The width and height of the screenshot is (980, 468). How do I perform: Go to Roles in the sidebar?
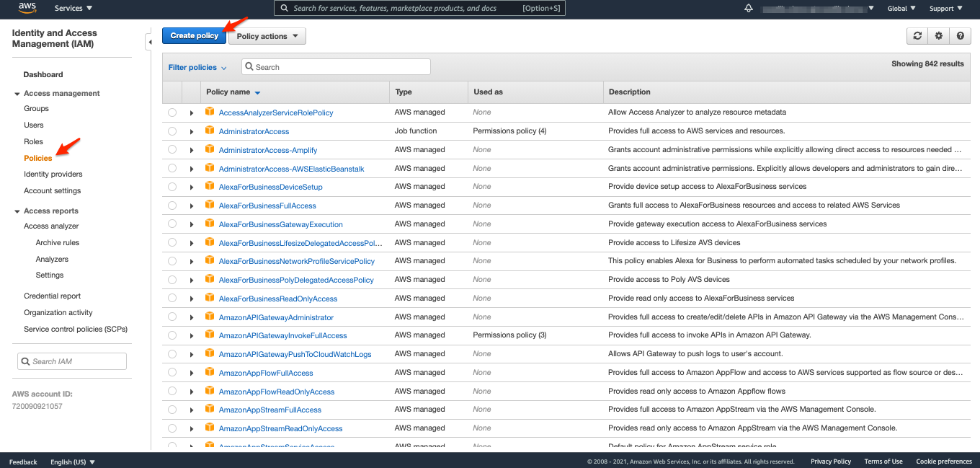(x=33, y=141)
